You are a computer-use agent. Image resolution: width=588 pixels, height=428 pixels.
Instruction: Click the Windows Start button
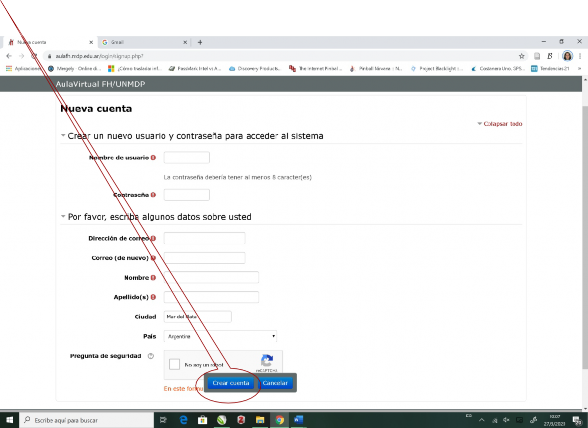click(x=9, y=420)
